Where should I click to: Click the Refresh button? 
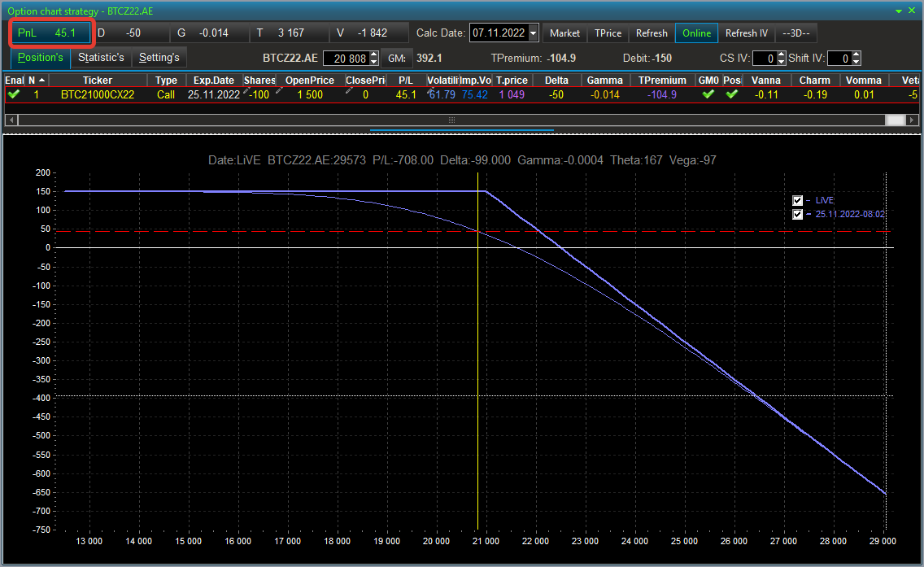click(652, 33)
